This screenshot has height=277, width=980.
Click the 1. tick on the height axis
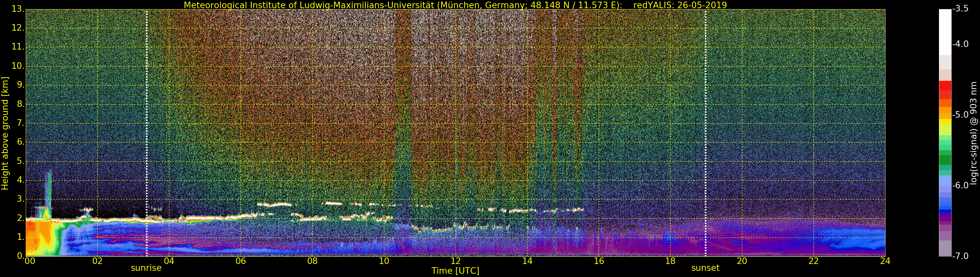pyautogui.click(x=21, y=237)
